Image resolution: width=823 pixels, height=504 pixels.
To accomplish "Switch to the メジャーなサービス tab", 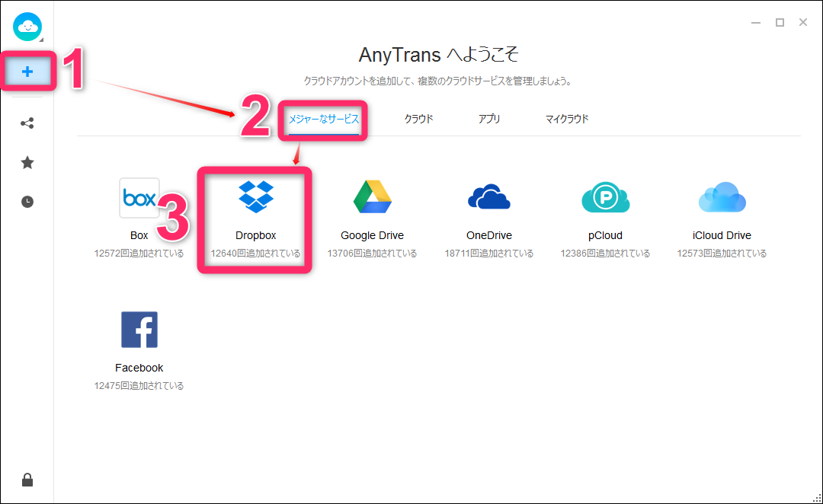I will 324,119.
